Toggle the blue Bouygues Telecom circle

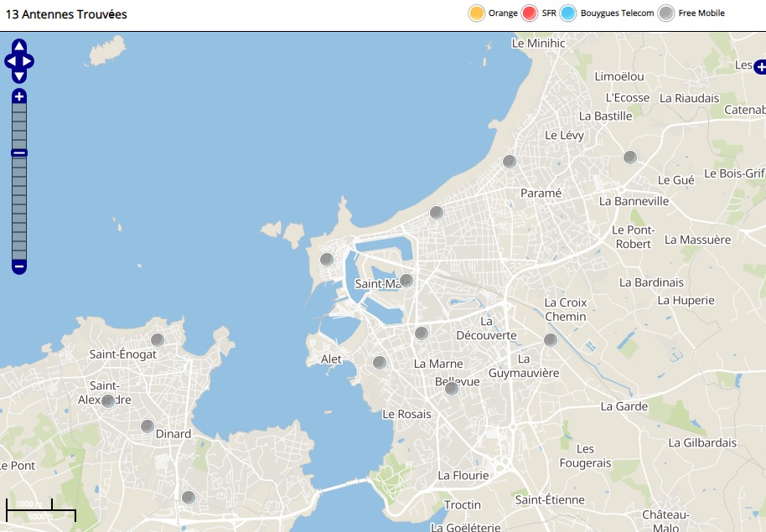(x=568, y=13)
